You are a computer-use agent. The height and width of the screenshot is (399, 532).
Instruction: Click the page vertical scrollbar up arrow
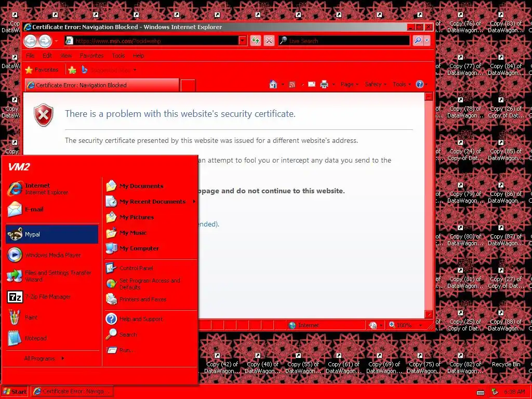coord(429,96)
